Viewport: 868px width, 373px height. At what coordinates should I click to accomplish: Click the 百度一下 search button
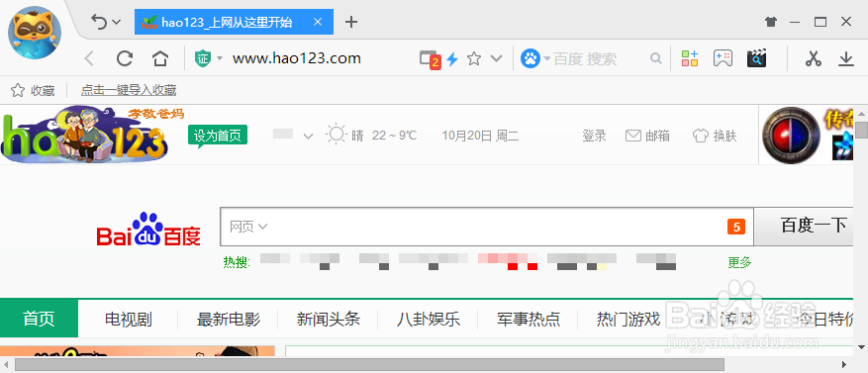pyautogui.click(x=804, y=227)
